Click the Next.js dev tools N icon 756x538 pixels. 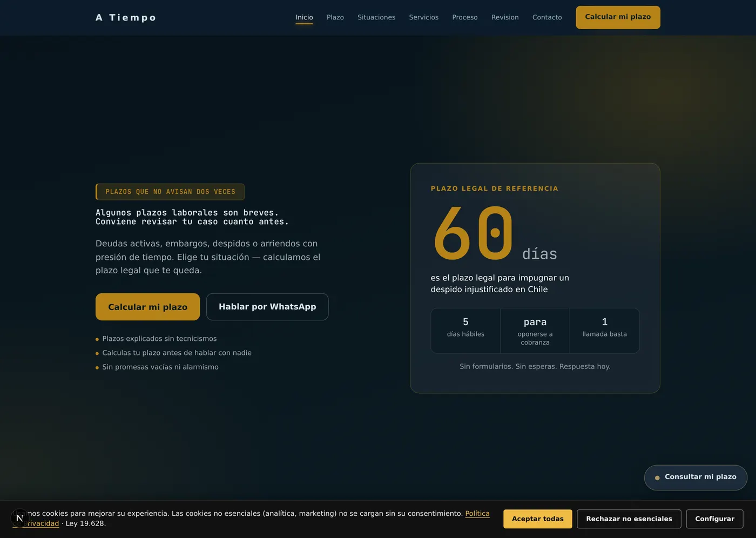(x=19, y=518)
